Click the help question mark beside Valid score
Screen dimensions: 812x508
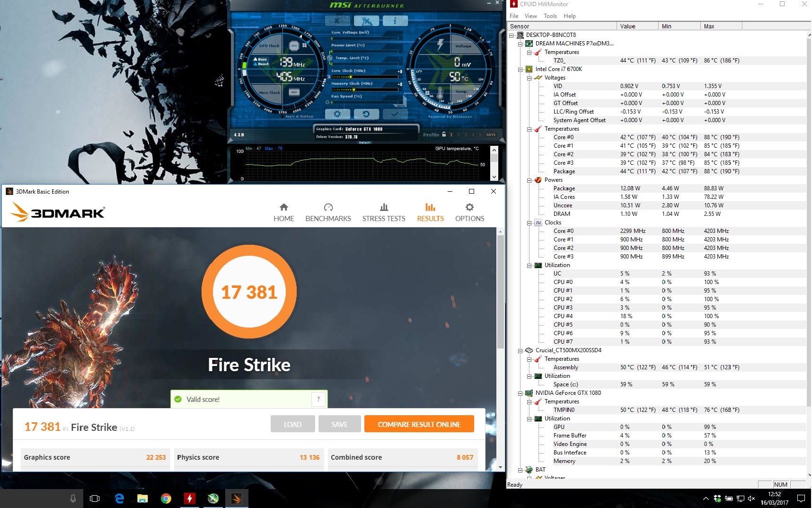(x=318, y=399)
